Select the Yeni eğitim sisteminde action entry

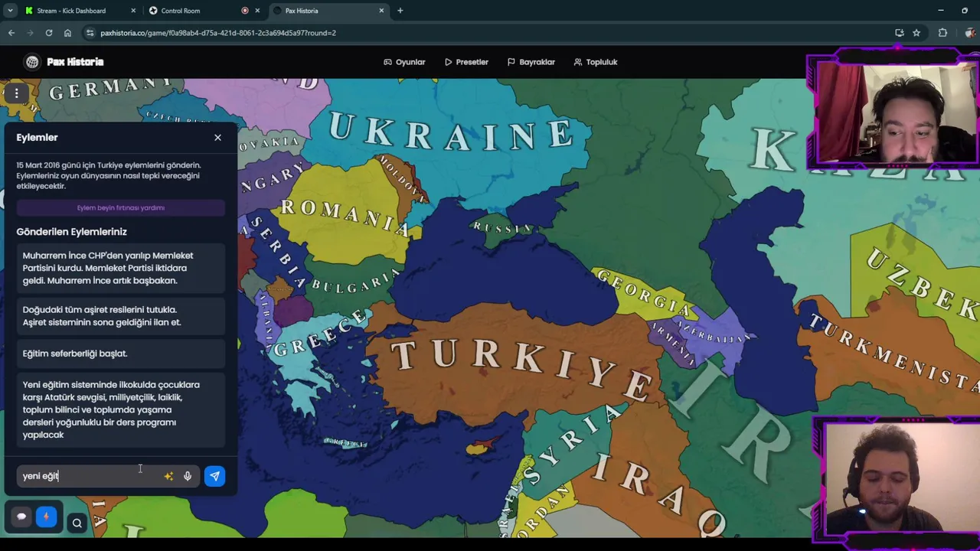click(120, 409)
